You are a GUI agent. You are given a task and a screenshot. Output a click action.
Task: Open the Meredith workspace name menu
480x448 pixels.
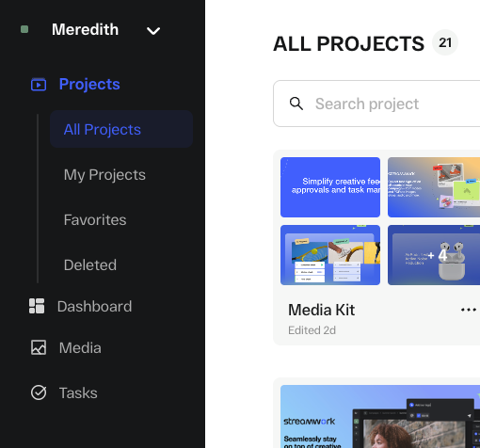tap(85, 29)
